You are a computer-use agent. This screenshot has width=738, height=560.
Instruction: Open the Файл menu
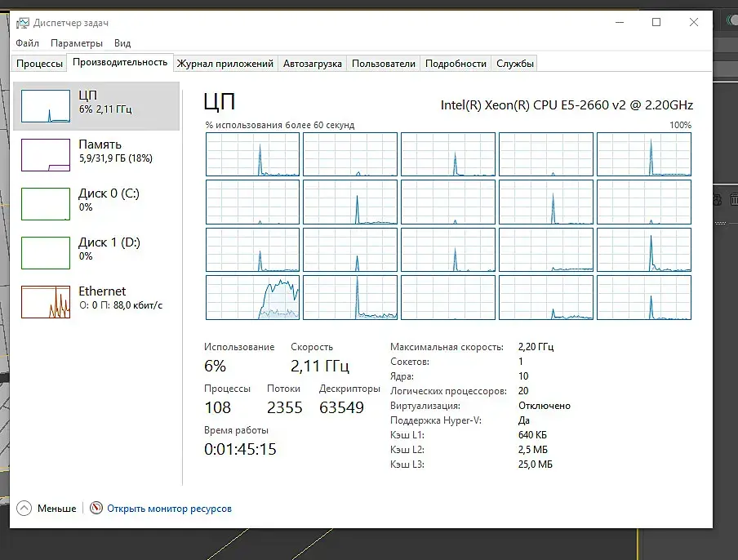[x=27, y=43]
